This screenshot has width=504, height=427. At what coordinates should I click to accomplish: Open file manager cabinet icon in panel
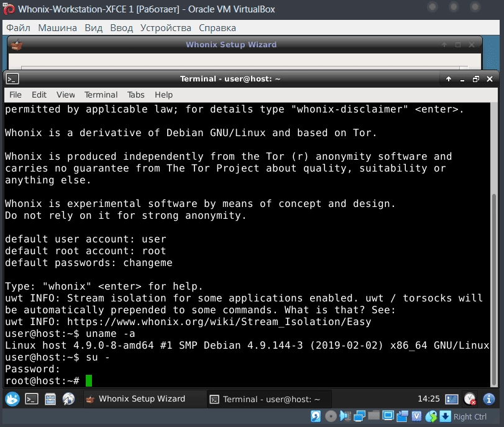coord(50,399)
